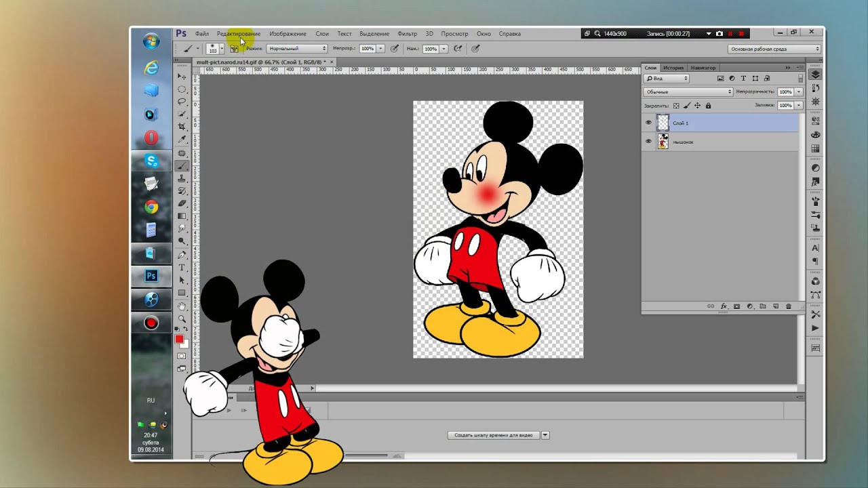Select the Move tool

(x=182, y=77)
